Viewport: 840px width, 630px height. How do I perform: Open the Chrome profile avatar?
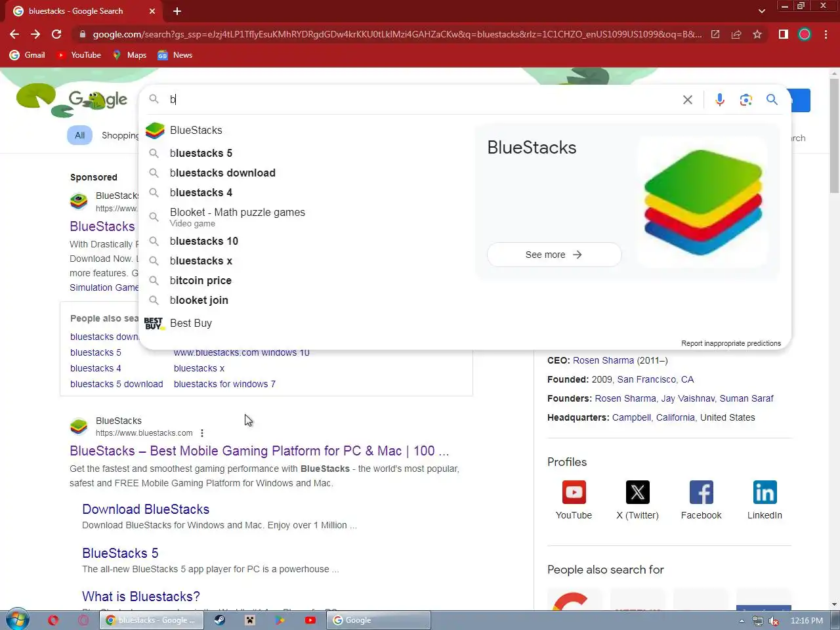pyautogui.click(x=805, y=34)
